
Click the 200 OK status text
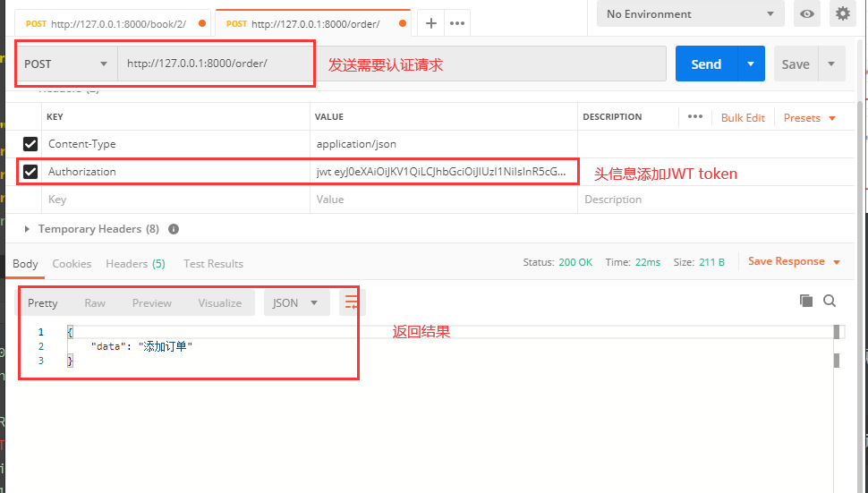click(575, 262)
